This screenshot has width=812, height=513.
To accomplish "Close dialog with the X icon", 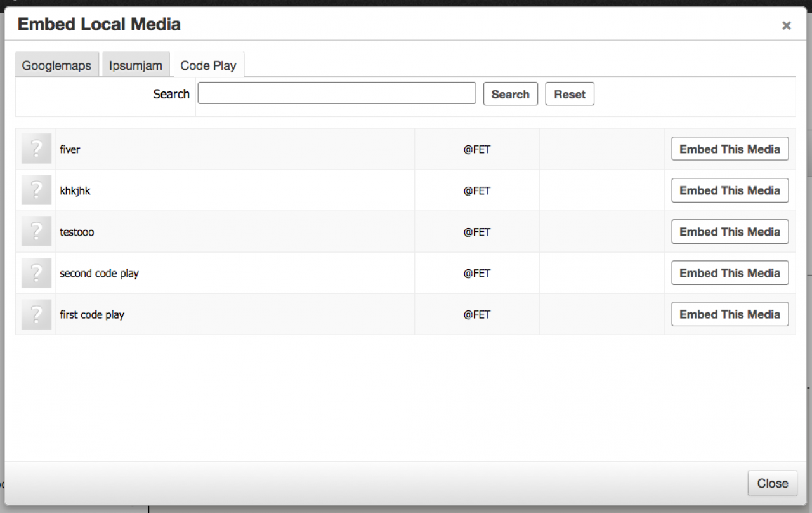I will pos(787,25).
